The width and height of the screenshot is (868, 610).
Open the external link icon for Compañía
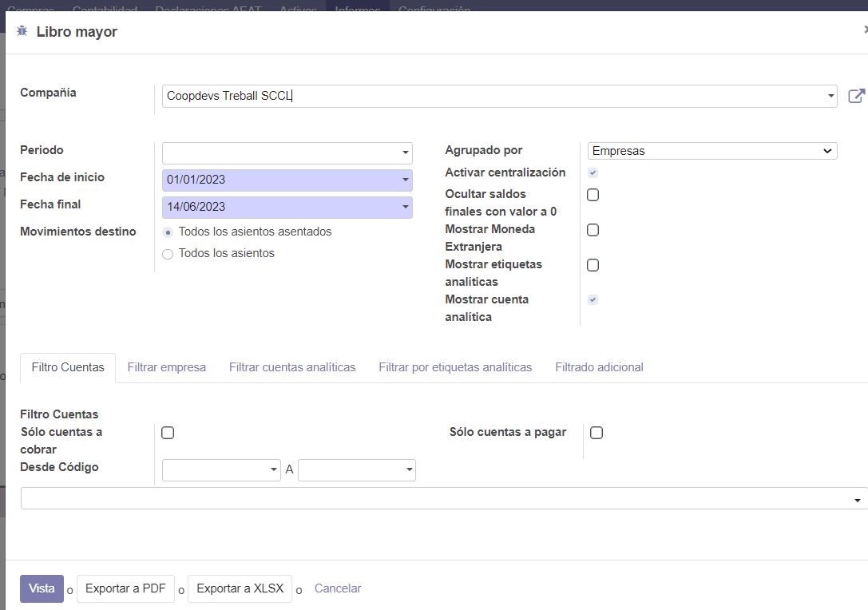point(856,96)
